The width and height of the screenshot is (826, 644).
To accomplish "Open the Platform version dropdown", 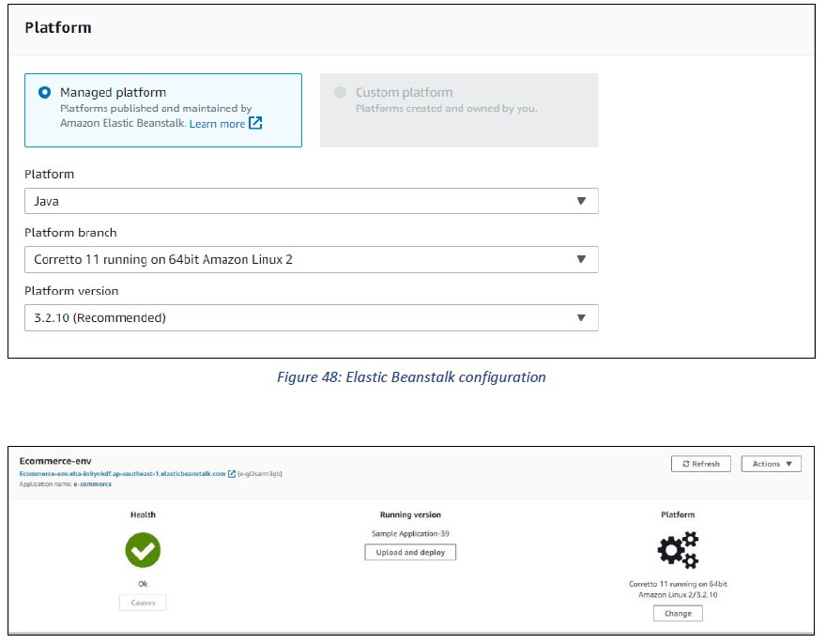I will [x=312, y=318].
